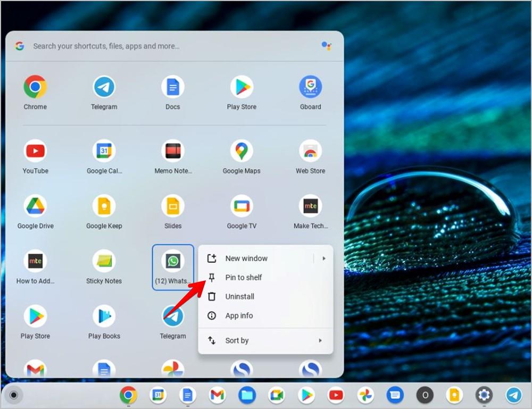This screenshot has width=532, height=409.
Task: Open Telegram next to Play Books in the launcher
Action: click(173, 316)
